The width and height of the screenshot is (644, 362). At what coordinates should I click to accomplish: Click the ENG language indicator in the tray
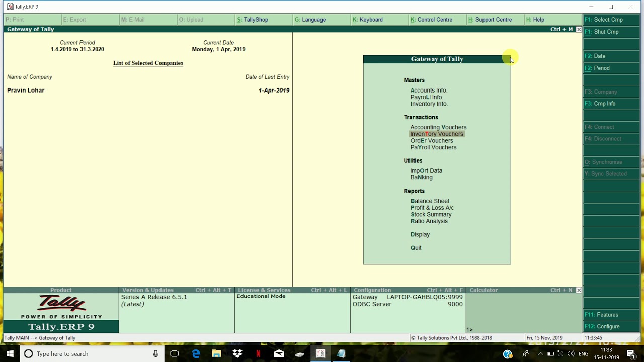point(583,354)
